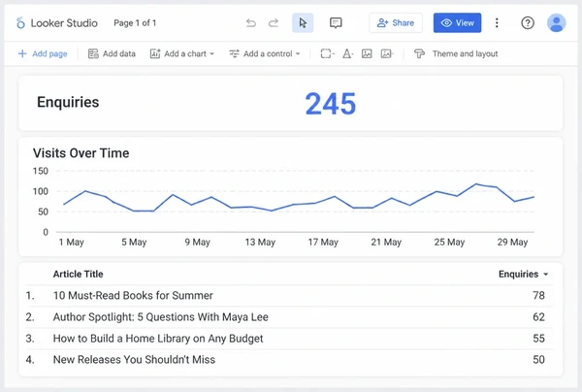Screen dimensions: 582x392
Task: Click the Share button
Action: [396, 23]
